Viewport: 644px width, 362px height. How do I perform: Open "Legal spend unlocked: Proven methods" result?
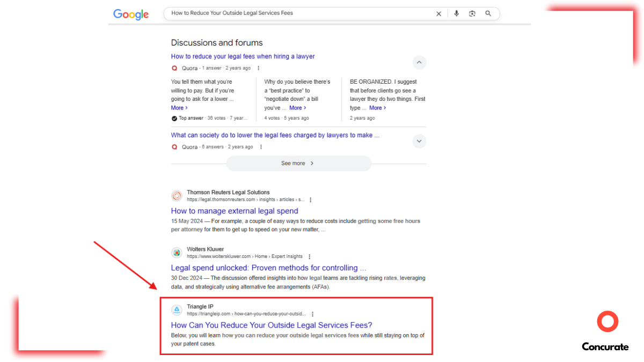(269, 268)
